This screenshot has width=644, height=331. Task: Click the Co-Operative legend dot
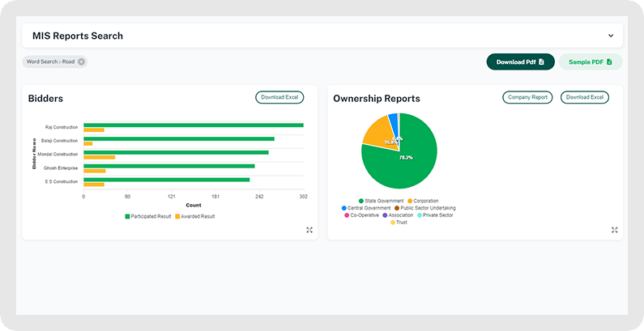click(x=347, y=215)
